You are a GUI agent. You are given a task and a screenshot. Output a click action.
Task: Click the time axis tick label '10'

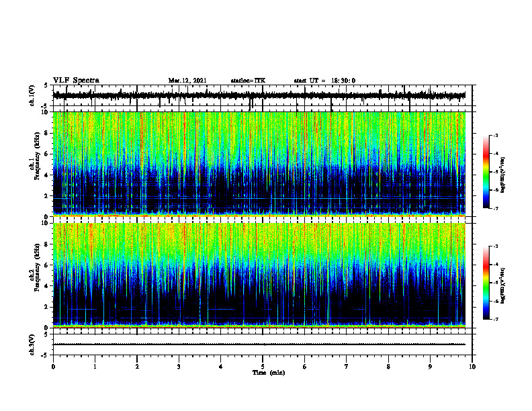point(472,367)
